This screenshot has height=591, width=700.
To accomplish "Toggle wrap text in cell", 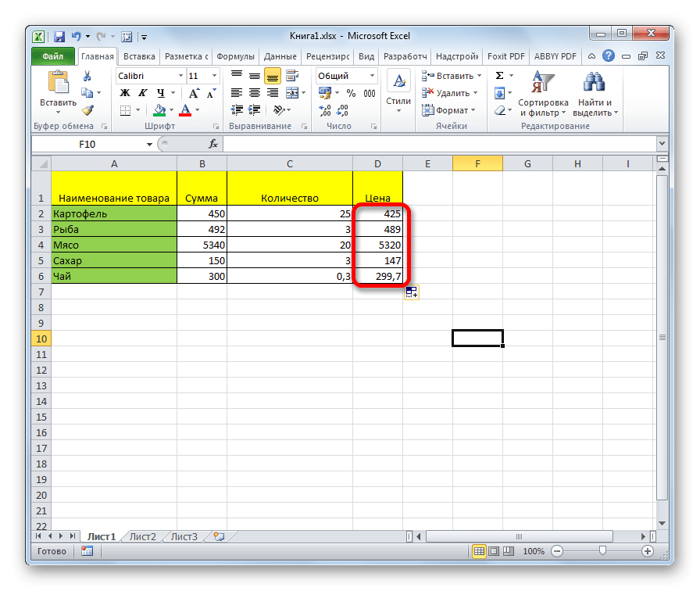I will 292,76.
